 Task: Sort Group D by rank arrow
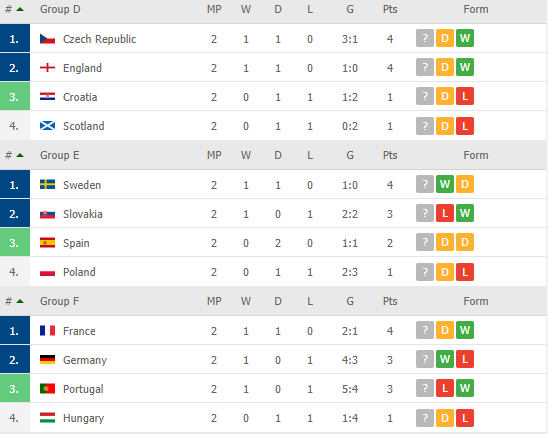coord(20,9)
